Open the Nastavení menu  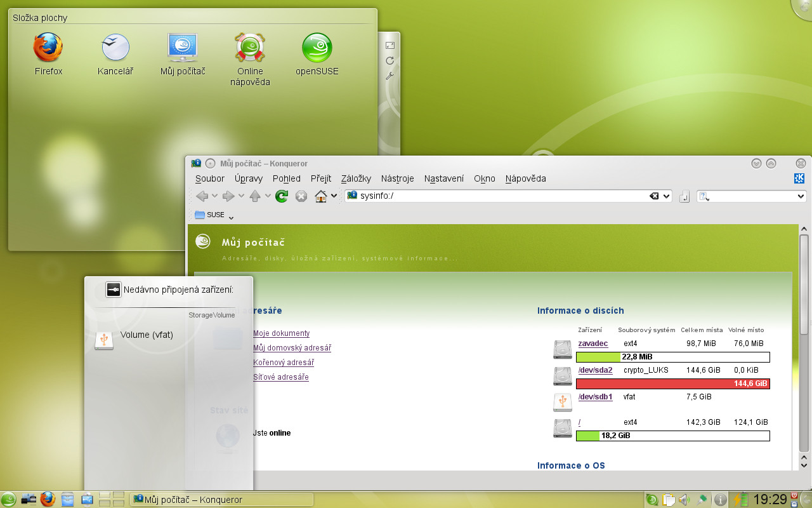[x=444, y=178]
